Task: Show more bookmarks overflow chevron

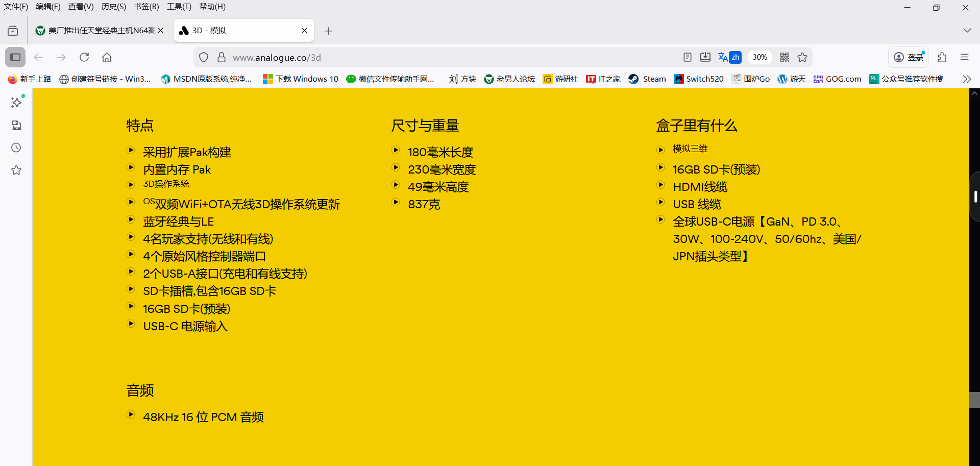Action: (966, 79)
